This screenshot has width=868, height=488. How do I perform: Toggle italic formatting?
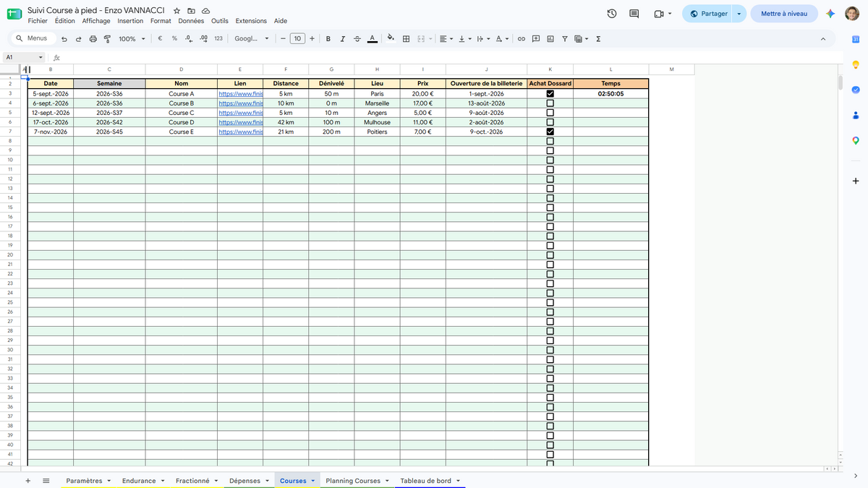[x=343, y=39]
